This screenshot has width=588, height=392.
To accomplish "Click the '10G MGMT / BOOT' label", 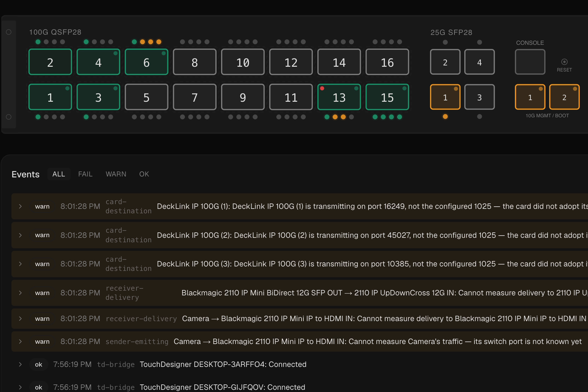I will pos(547,116).
